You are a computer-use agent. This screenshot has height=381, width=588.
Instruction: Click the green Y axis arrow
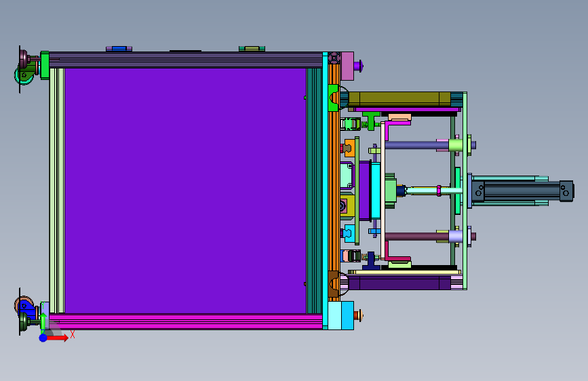tap(43, 322)
